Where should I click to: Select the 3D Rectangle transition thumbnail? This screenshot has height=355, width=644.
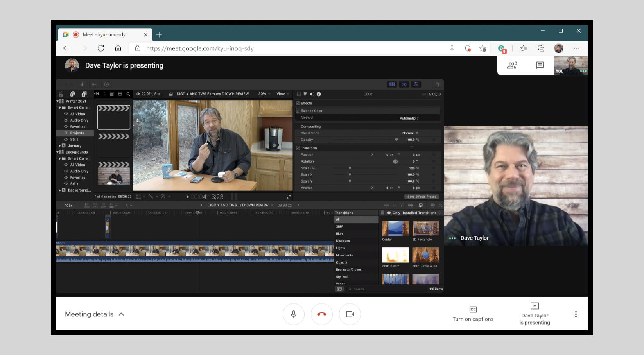tap(425, 228)
